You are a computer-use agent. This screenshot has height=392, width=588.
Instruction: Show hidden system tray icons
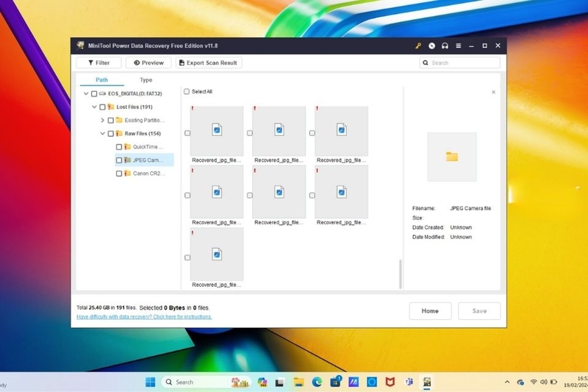click(507, 382)
